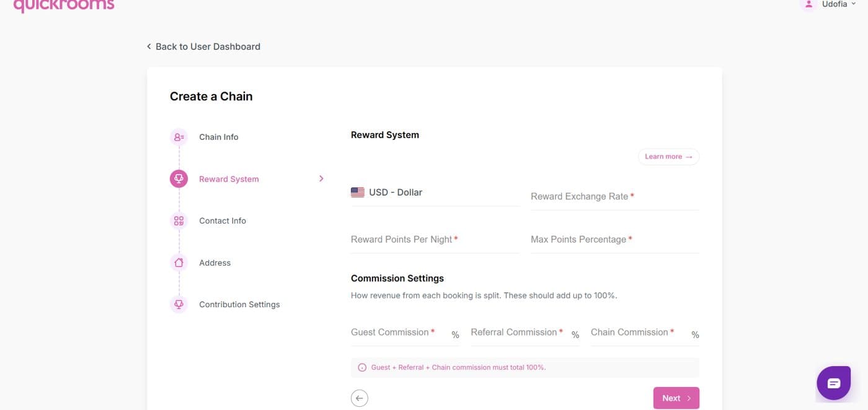Focus the Reward Points Per Night field
868x410 pixels.
pyautogui.click(x=435, y=240)
